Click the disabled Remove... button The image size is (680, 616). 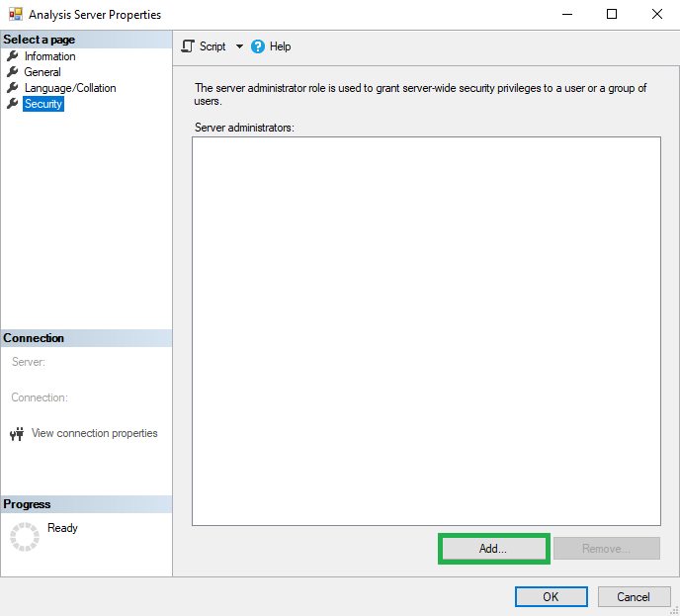[606, 549]
